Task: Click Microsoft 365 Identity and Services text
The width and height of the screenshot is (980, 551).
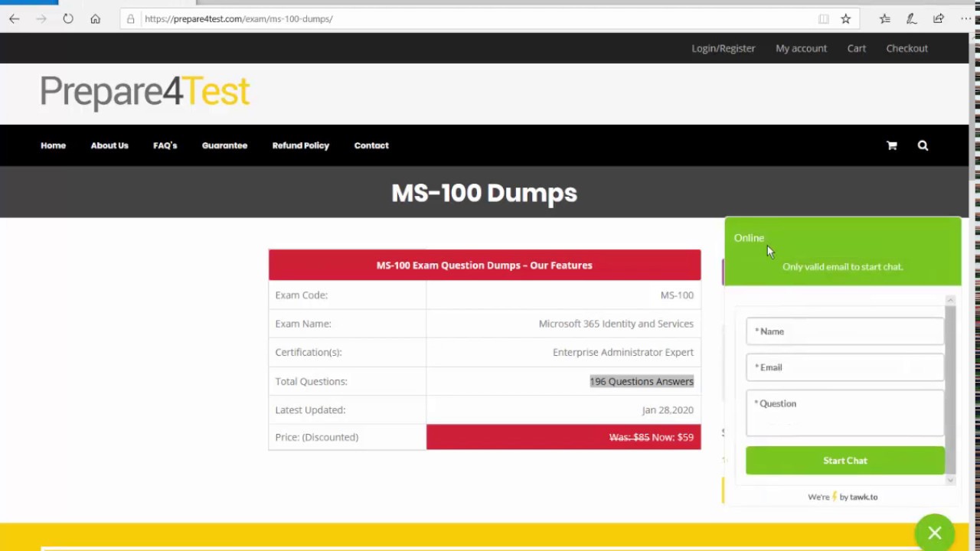Action: pyautogui.click(x=616, y=324)
